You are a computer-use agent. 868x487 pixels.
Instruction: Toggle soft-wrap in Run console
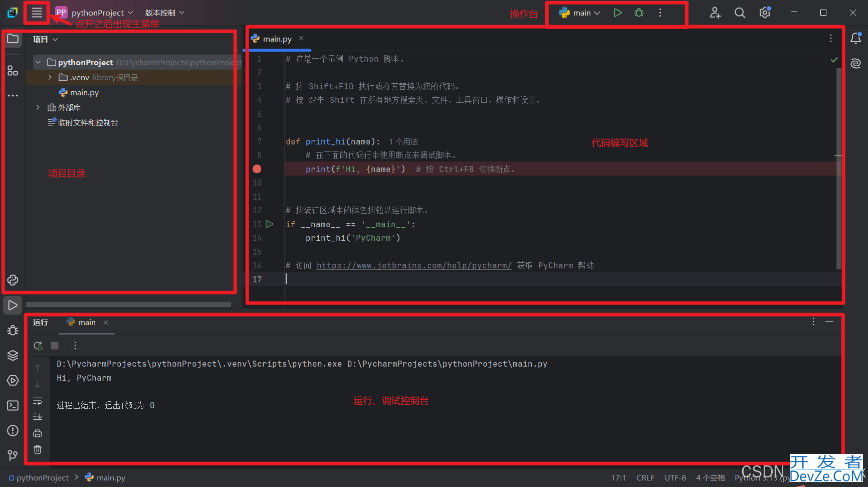pos(38,401)
